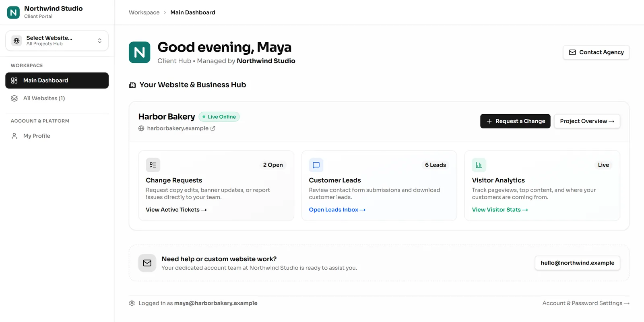
Task: Click the Visitor Analytics card title
Action: pyautogui.click(x=498, y=180)
